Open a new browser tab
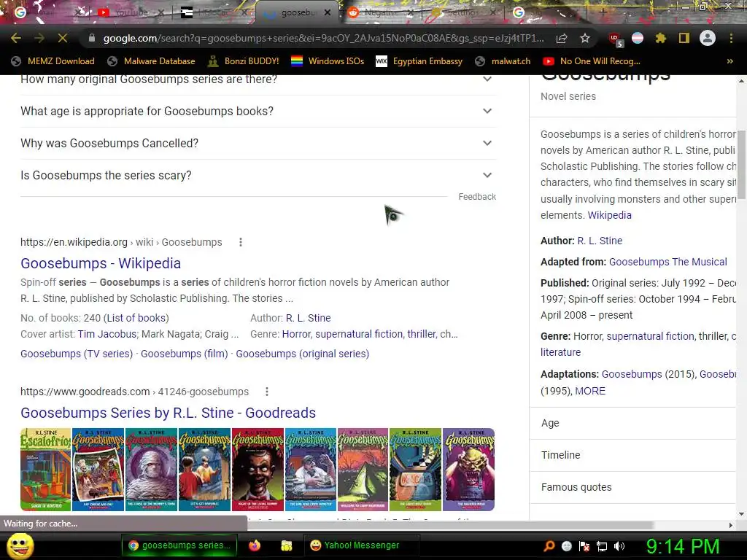 [x=603, y=13]
